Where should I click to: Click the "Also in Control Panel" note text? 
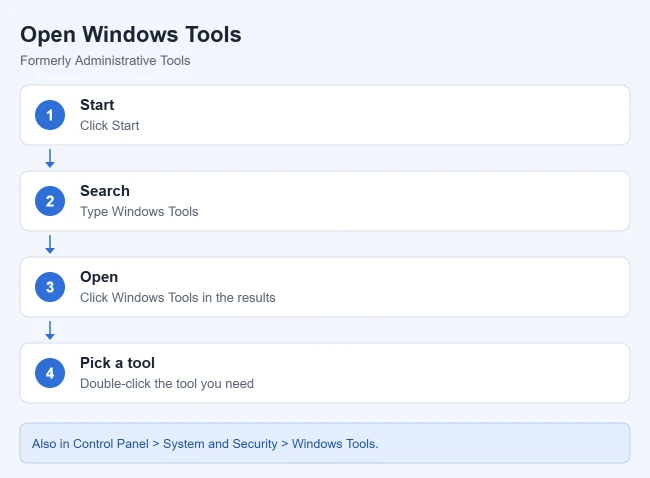(205, 444)
